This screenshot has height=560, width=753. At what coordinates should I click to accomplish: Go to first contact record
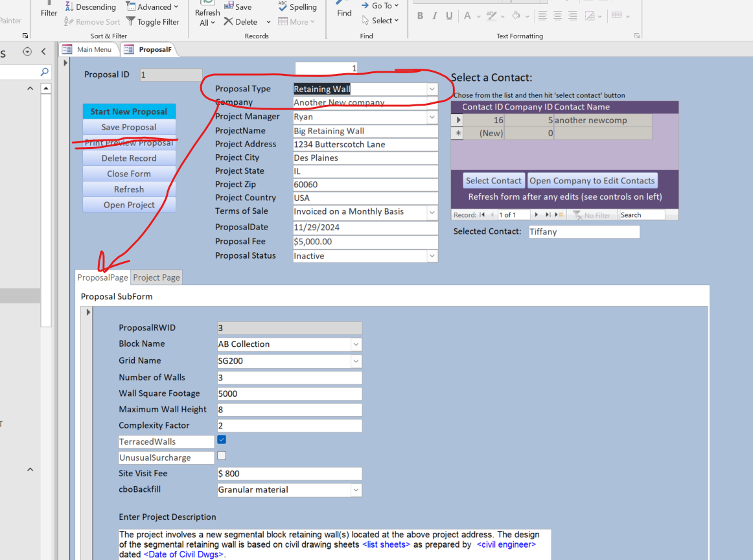(x=482, y=215)
